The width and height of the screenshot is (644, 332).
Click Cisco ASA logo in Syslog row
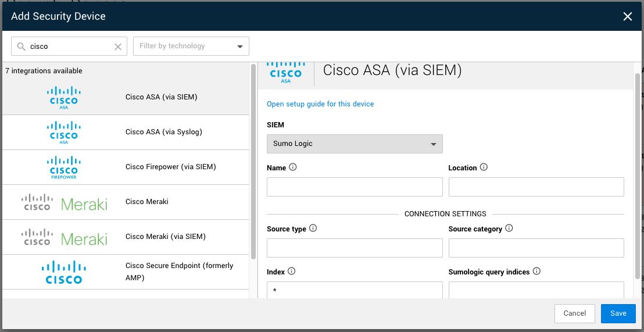64,133
